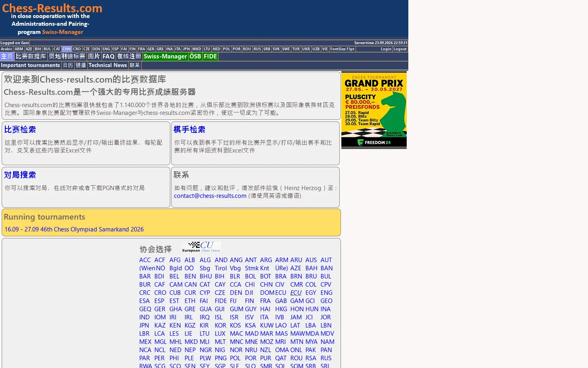The height and width of the screenshot is (368, 588).
Task: Switch language to ENG
Action: (x=106, y=49)
